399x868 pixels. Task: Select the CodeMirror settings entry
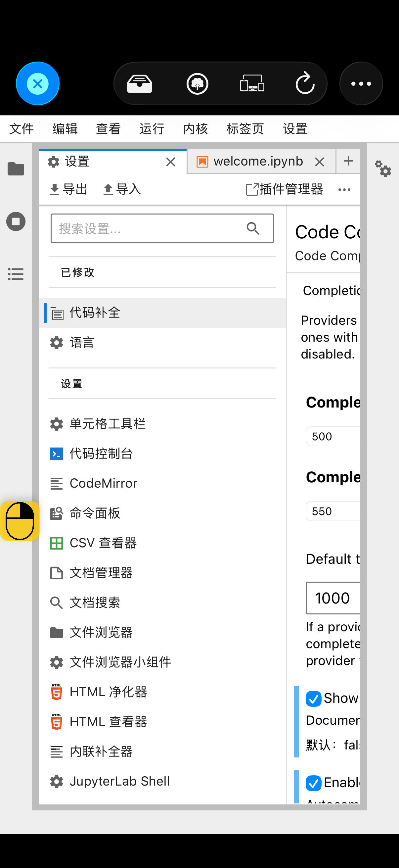tap(162, 484)
